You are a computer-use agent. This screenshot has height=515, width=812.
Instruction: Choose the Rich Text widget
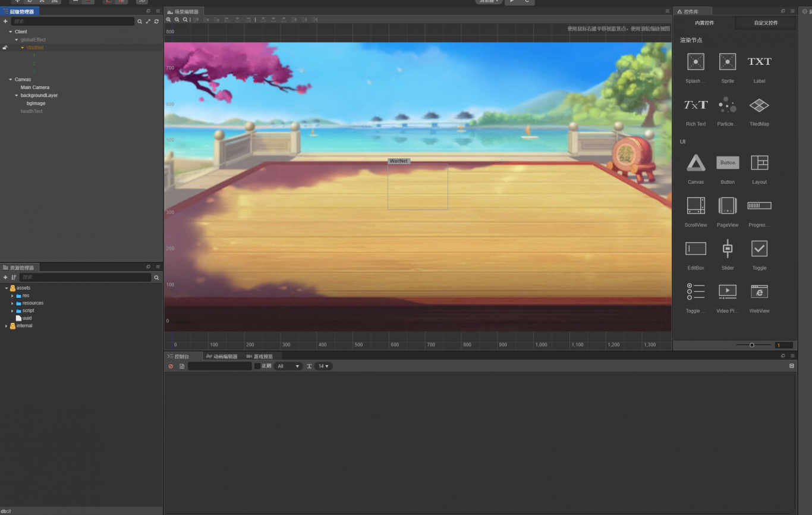(x=695, y=105)
